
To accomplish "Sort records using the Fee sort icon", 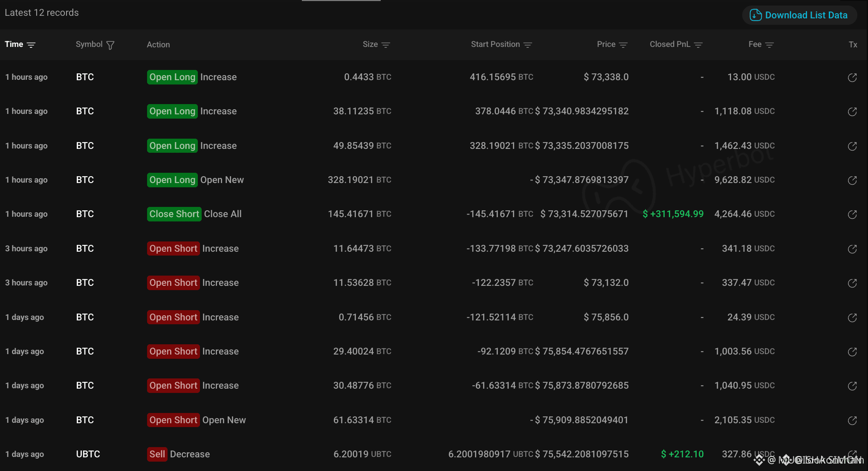I will point(770,45).
